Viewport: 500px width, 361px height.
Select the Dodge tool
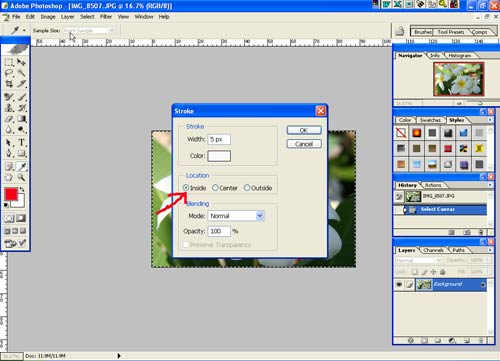point(21,129)
